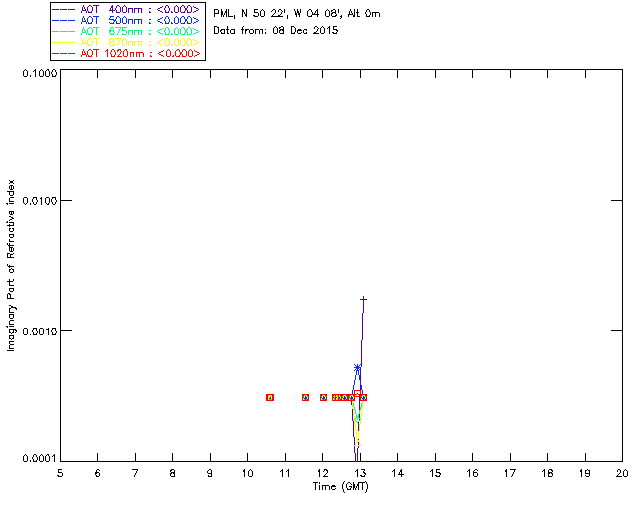This screenshot has height=512, width=640.
Task: Click the x-axis tick label 20
Action: (x=622, y=473)
